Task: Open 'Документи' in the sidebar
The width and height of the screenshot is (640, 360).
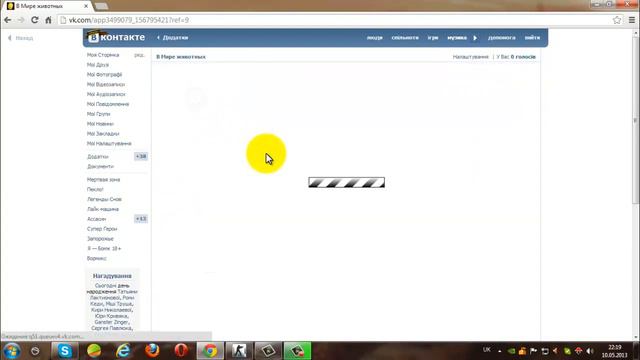Action: [x=100, y=166]
